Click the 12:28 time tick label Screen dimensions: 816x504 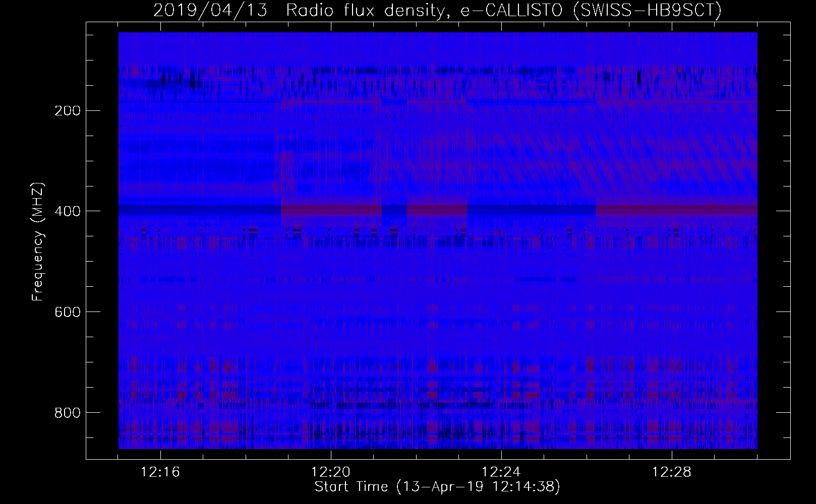672,472
